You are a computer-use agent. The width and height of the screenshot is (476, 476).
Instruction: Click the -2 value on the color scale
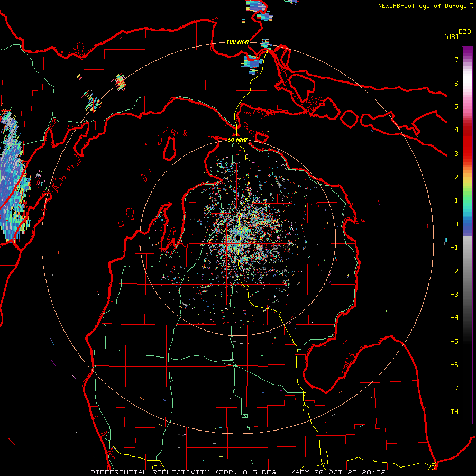pyautogui.click(x=454, y=271)
